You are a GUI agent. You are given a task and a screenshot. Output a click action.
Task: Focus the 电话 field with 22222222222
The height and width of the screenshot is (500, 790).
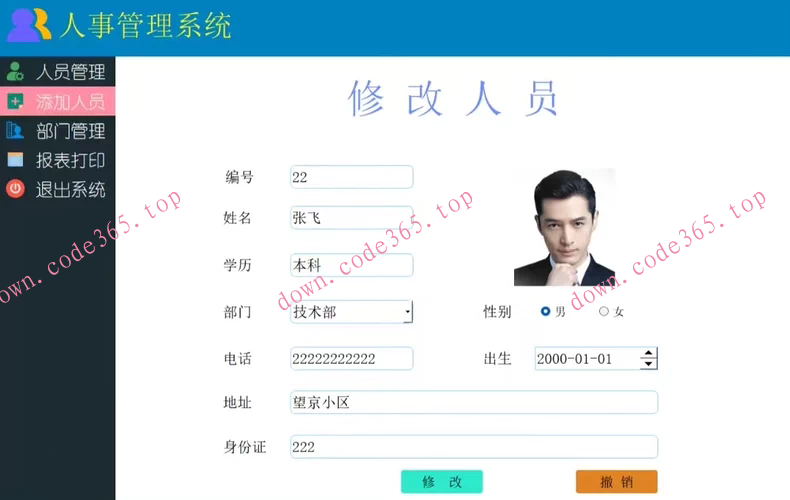coord(352,359)
